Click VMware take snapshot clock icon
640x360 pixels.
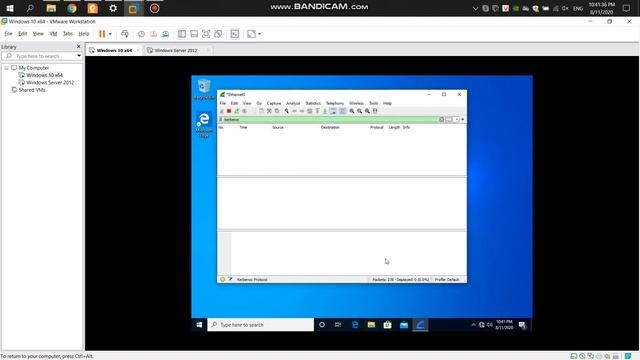tap(141, 34)
